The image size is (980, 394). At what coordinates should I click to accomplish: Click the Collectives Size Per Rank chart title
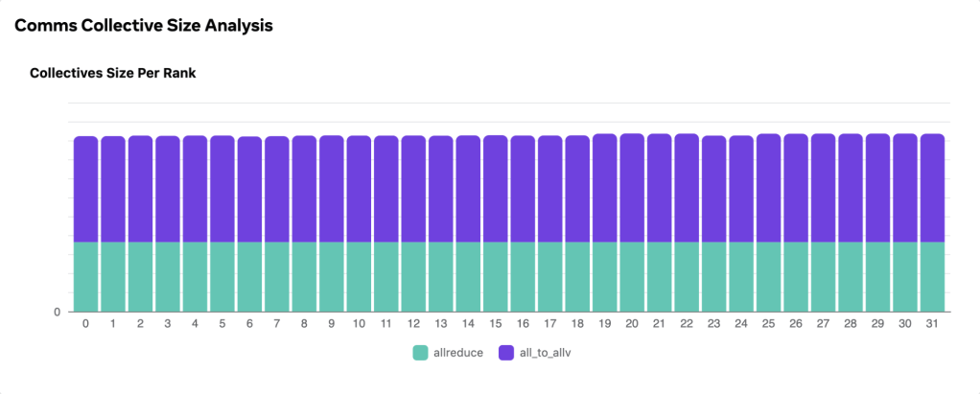tap(113, 73)
